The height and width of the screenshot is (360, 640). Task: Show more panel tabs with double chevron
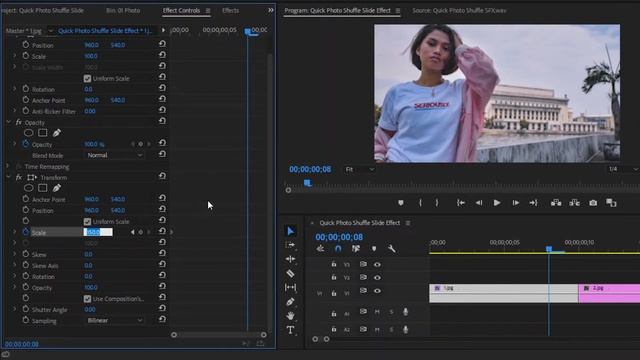coord(271,10)
